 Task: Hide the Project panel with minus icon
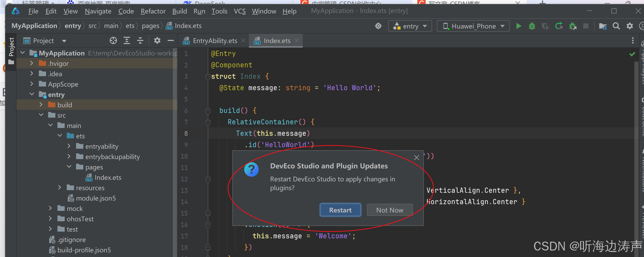click(x=171, y=40)
